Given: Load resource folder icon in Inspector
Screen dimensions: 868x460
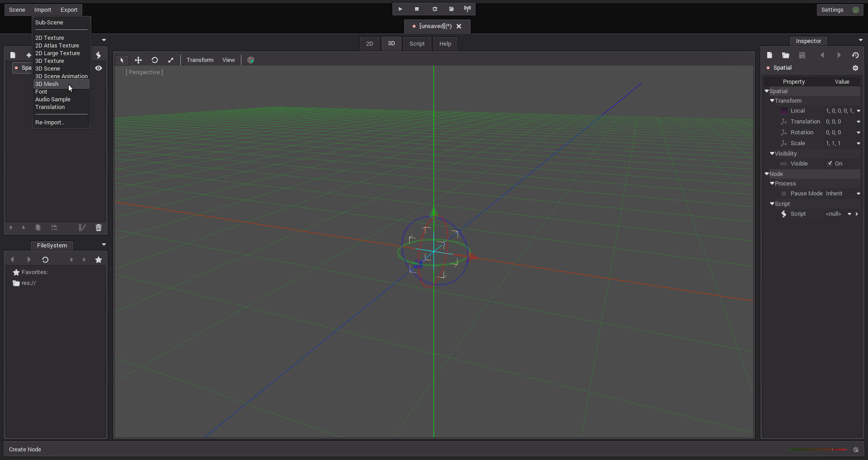Looking at the screenshot, I should point(786,55).
